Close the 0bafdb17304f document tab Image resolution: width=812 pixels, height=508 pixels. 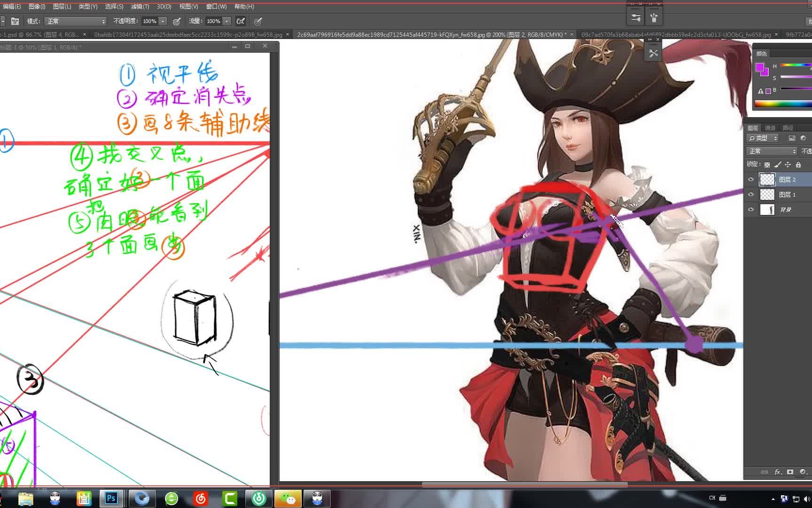point(288,34)
